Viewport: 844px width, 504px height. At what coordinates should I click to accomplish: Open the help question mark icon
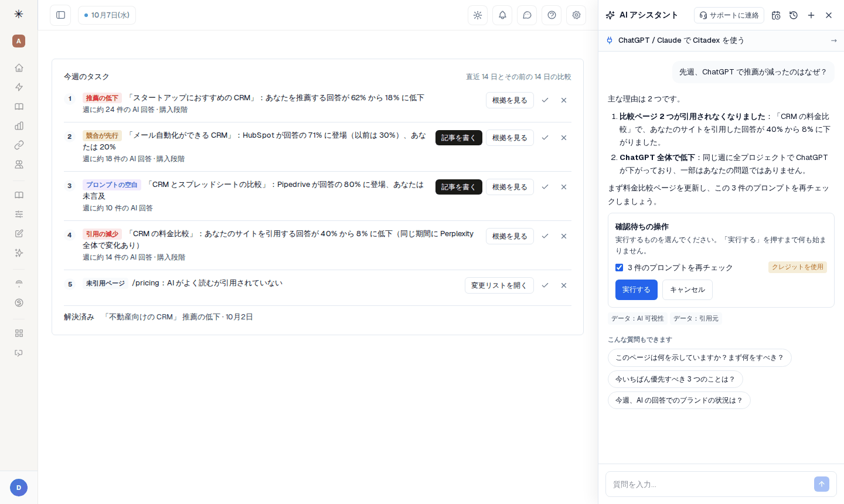(552, 15)
